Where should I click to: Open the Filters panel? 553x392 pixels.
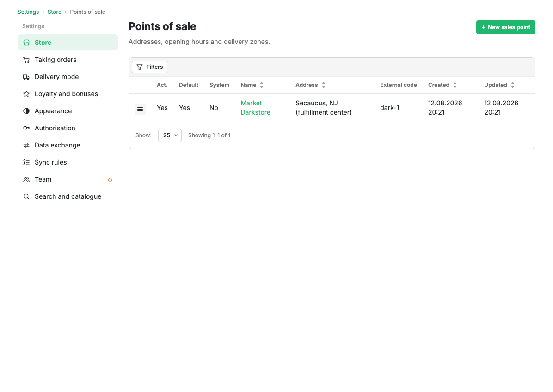(x=149, y=67)
